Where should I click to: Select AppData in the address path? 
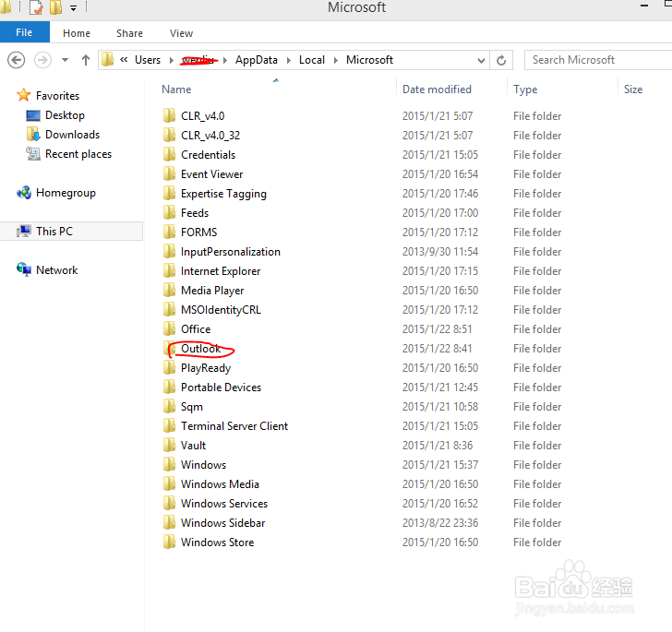coord(257,60)
